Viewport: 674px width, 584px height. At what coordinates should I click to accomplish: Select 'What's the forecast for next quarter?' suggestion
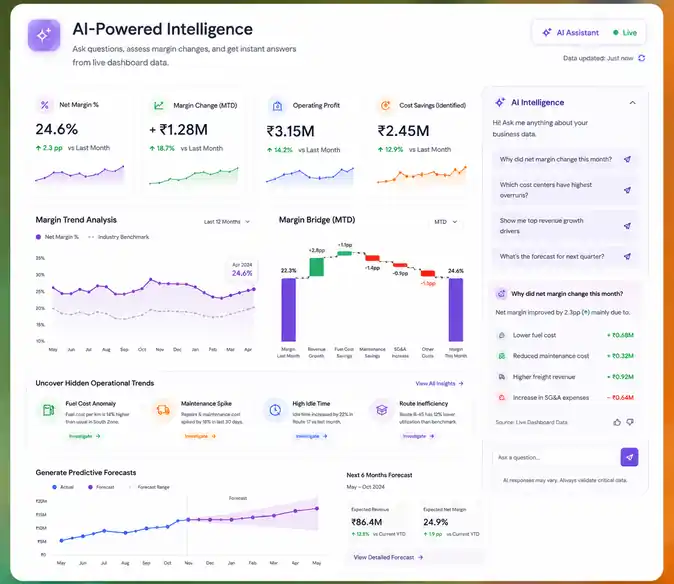[x=564, y=257]
